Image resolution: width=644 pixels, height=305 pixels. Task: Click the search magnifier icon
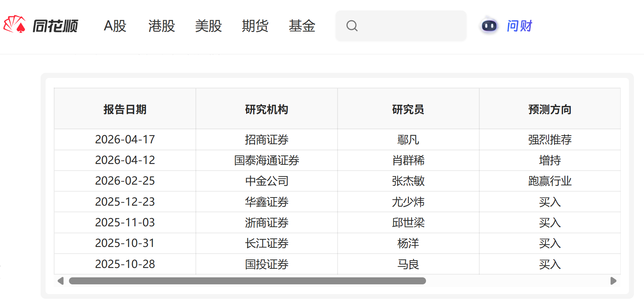point(352,26)
